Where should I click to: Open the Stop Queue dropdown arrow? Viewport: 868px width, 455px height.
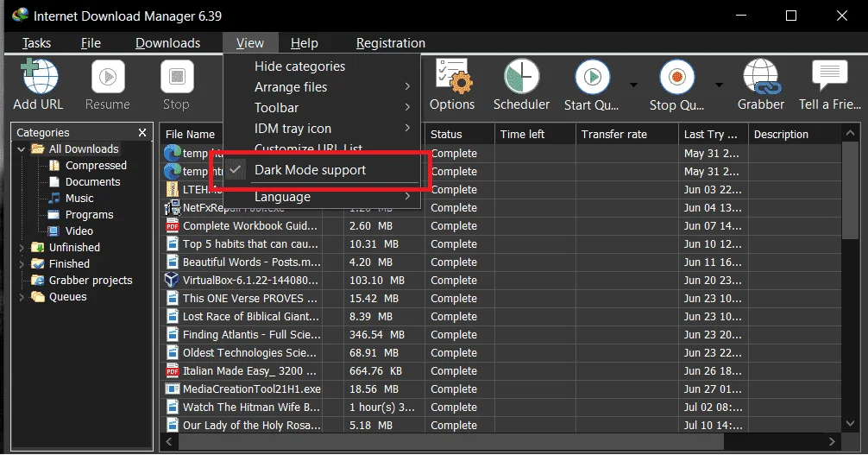[x=719, y=85]
